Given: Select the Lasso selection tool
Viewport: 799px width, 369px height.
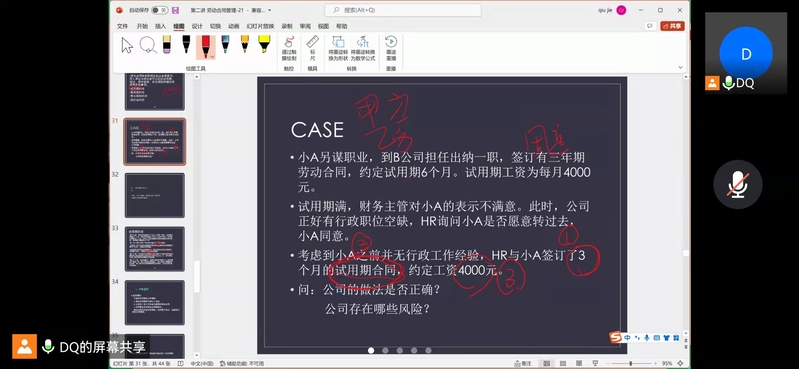Looking at the screenshot, I should pyautogui.click(x=148, y=45).
